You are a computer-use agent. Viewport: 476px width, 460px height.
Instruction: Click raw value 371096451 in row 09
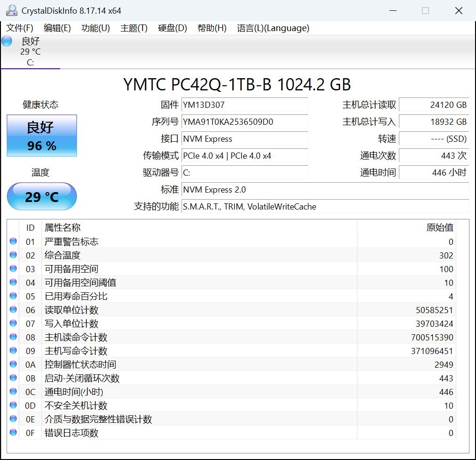(x=432, y=351)
